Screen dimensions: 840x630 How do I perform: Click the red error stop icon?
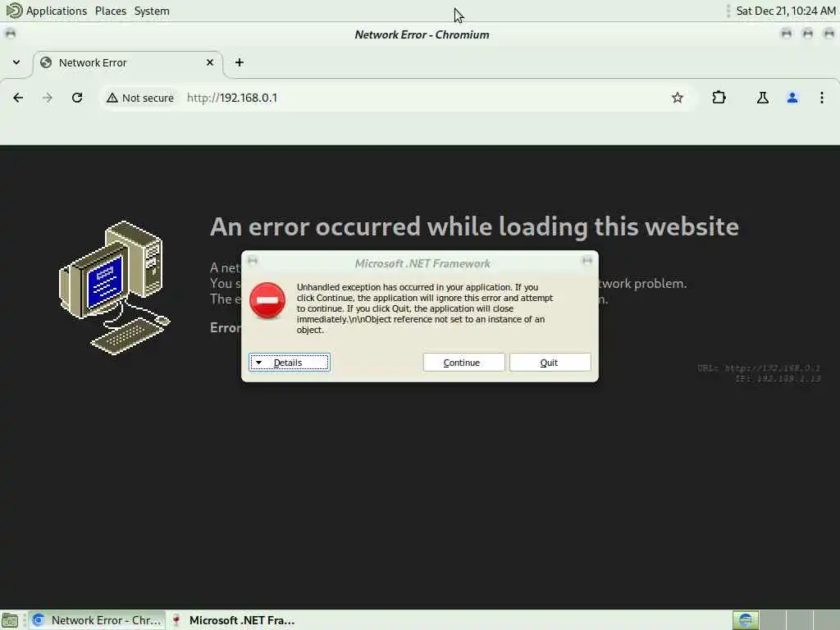pyautogui.click(x=267, y=300)
